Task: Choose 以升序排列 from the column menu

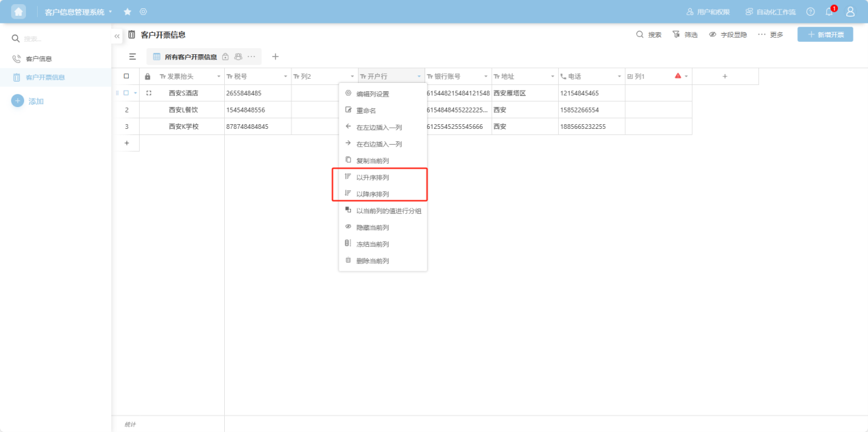Action: pyautogui.click(x=372, y=178)
